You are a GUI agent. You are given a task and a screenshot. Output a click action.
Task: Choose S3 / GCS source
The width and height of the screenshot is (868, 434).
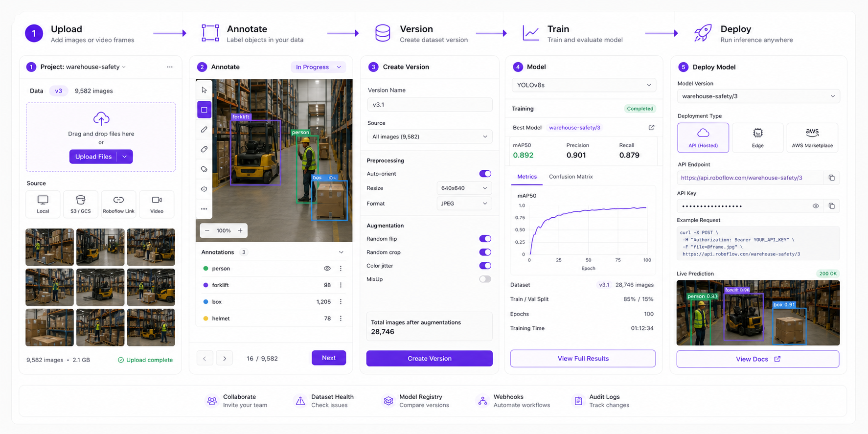pyautogui.click(x=81, y=204)
